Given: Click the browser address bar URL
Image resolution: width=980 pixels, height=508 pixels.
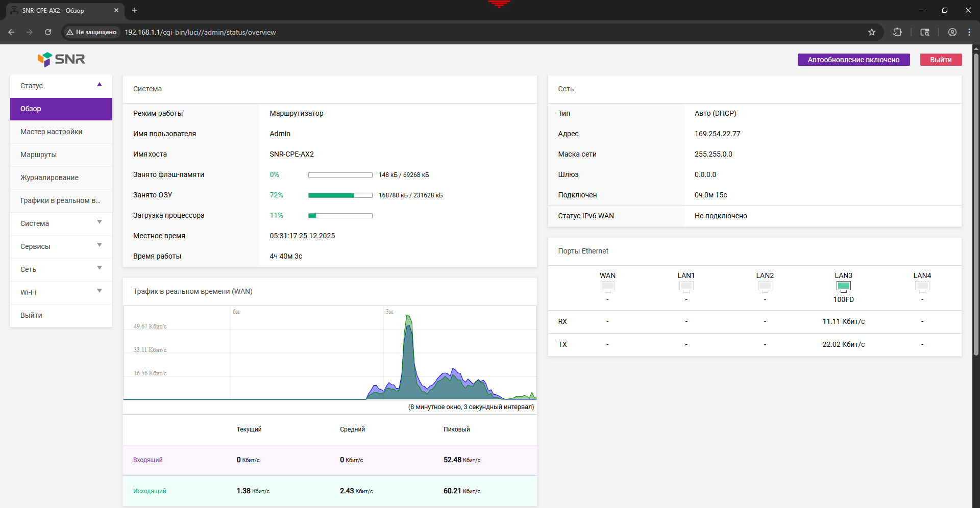Looking at the screenshot, I should click(x=200, y=32).
